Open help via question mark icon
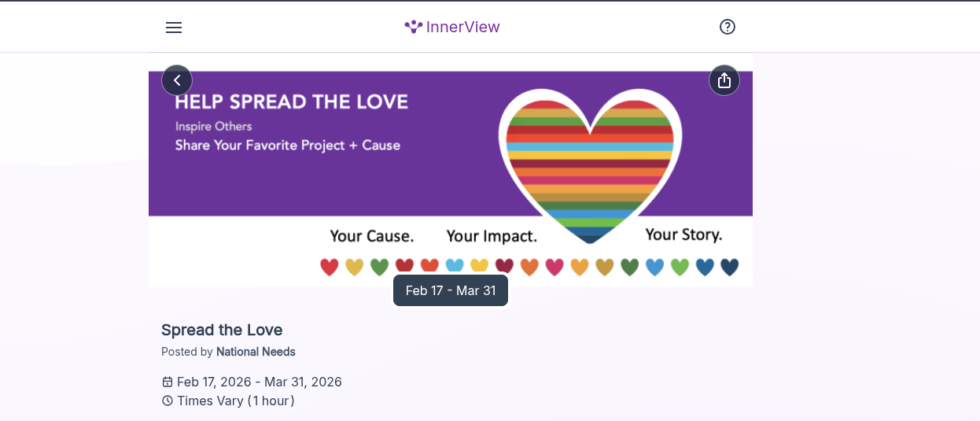 point(728,27)
